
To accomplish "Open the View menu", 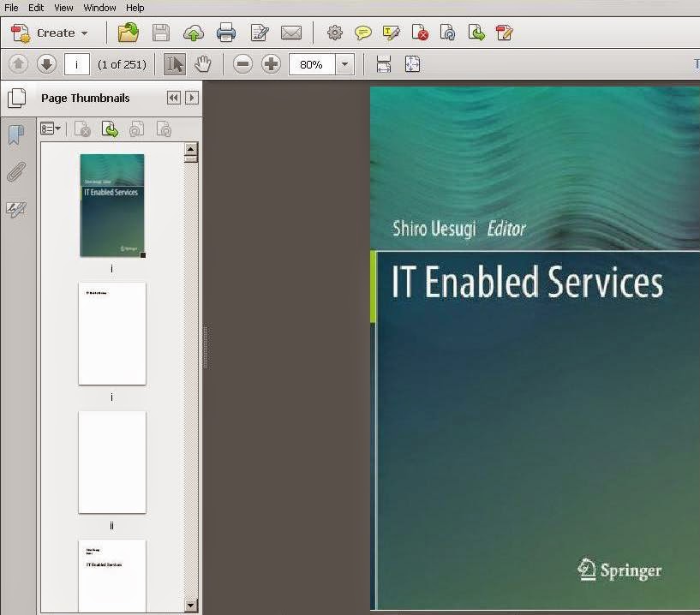I will tap(63, 8).
